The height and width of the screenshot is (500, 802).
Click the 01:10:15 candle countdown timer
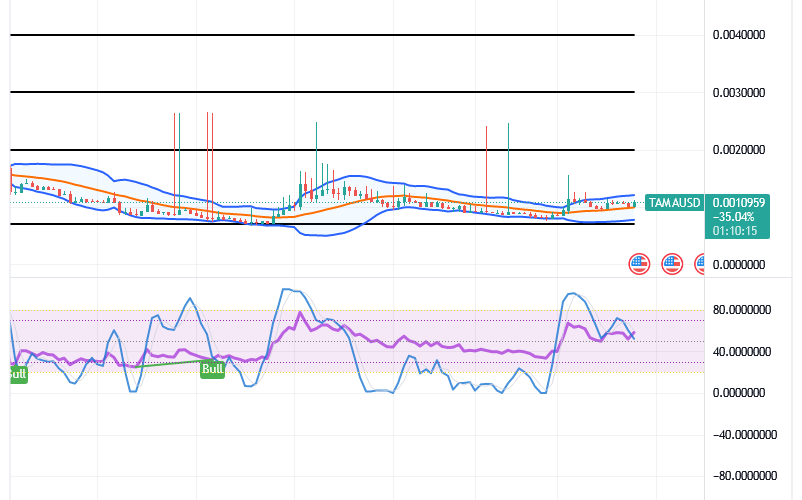point(735,231)
